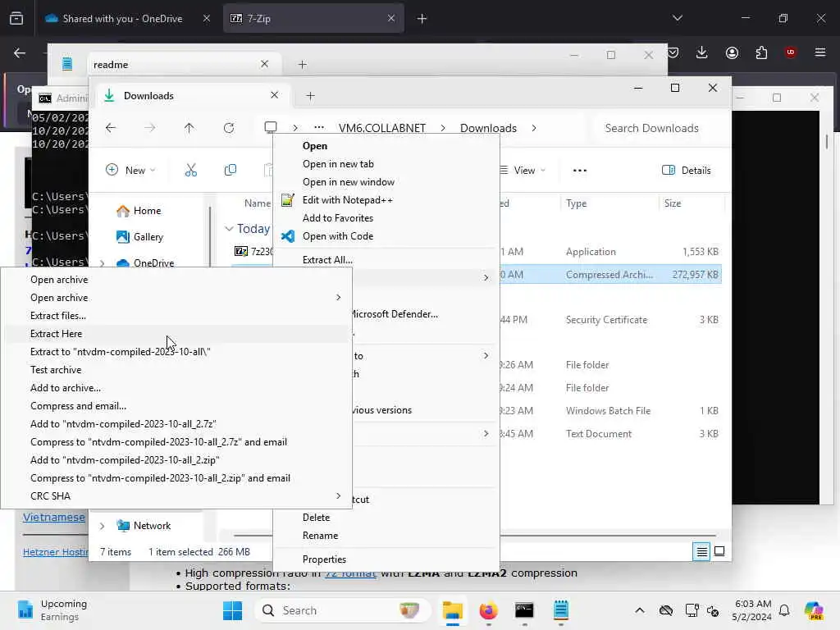Open Firefox account icon

tap(732, 52)
